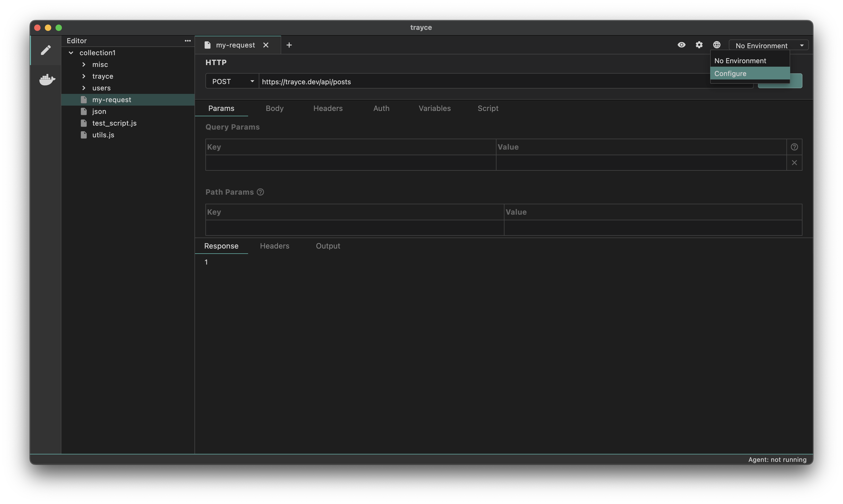The height and width of the screenshot is (504, 843).
Task: Open the Variables tab
Action: 434,108
